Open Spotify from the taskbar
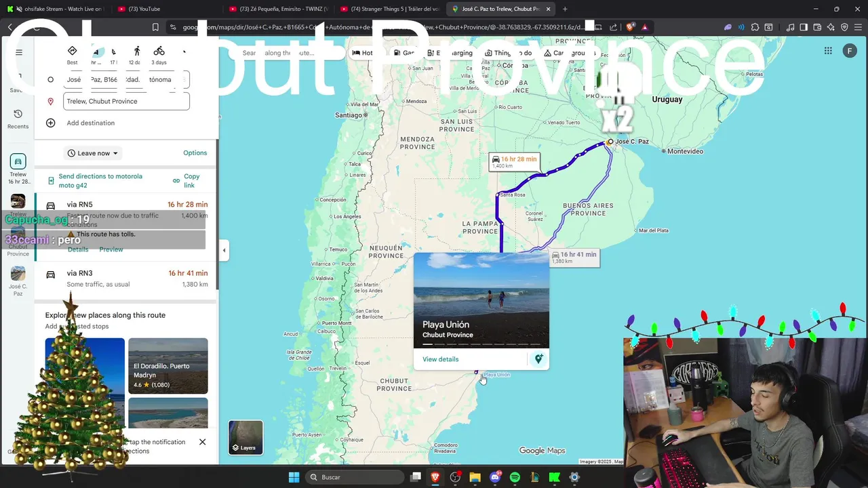Screen dimensions: 868x488 point(515,477)
